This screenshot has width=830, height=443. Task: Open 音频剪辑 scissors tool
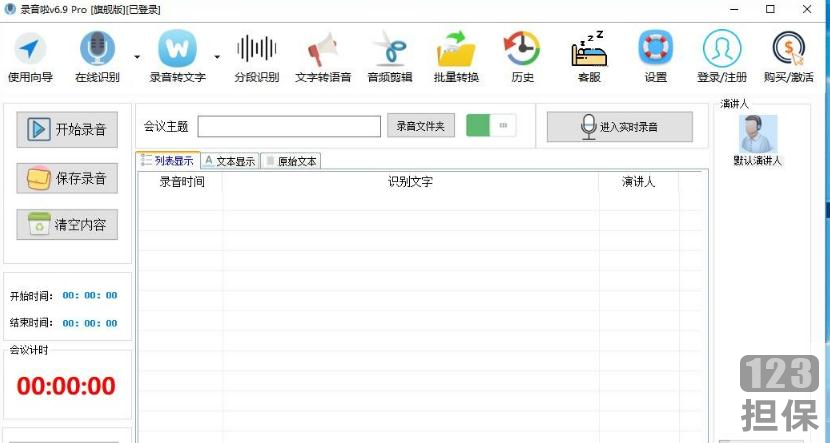click(x=390, y=57)
